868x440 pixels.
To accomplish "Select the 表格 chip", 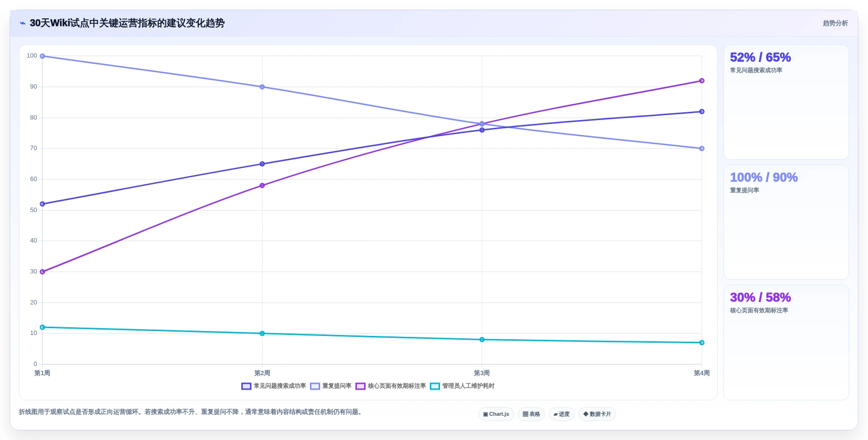I will (x=531, y=414).
